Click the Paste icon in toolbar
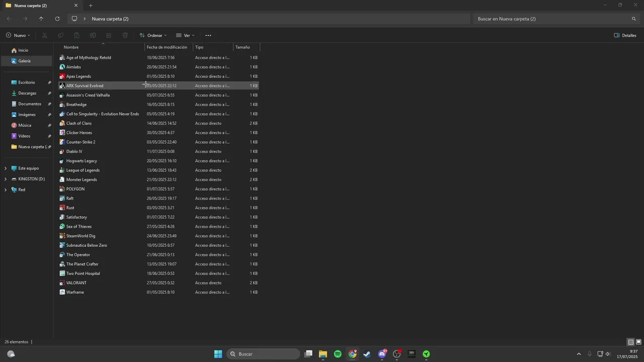The height and width of the screenshot is (362, 644). coord(76,35)
